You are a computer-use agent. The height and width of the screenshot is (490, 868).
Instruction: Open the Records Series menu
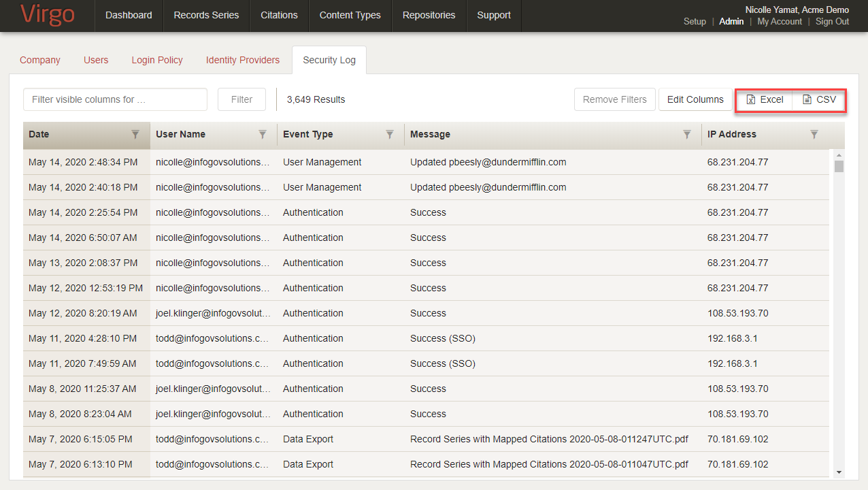point(206,15)
